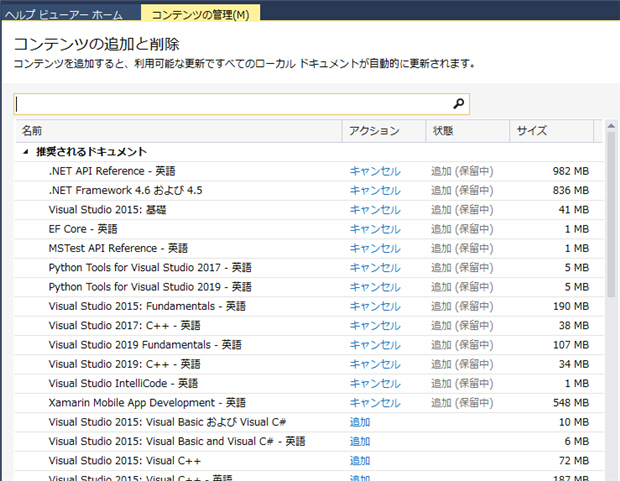This screenshot has width=620, height=481.
Task: Cancel adding MSTest API Reference - 英語
Action: pyautogui.click(x=375, y=248)
